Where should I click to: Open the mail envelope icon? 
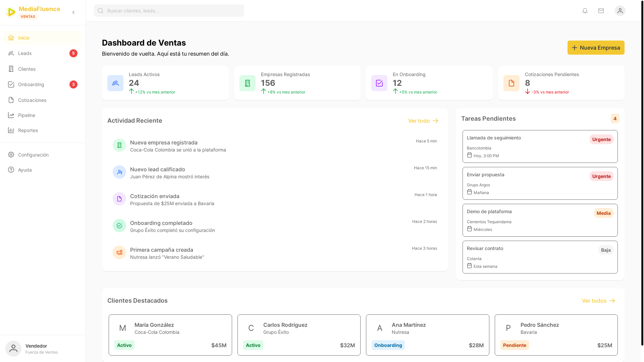click(x=601, y=11)
